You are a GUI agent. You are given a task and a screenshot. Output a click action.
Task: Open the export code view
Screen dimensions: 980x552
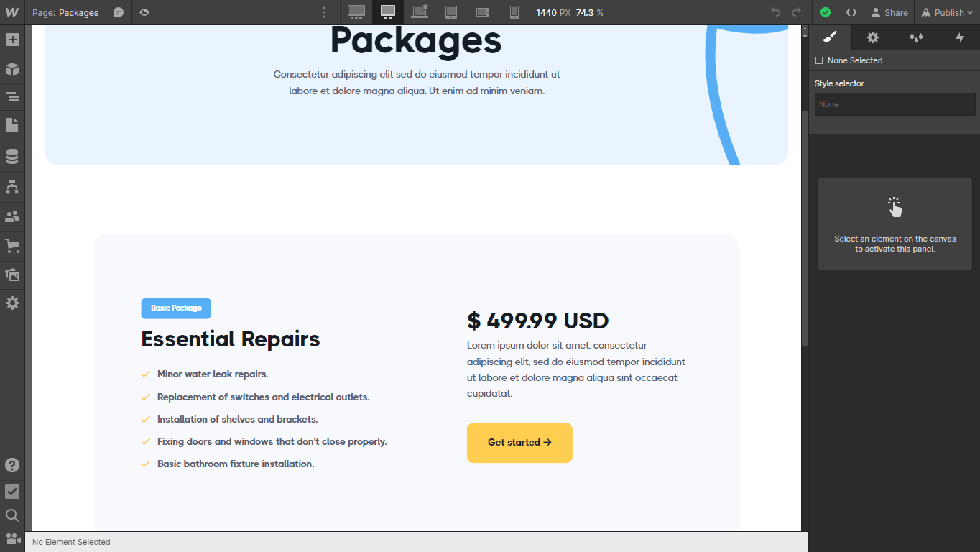(x=851, y=12)
